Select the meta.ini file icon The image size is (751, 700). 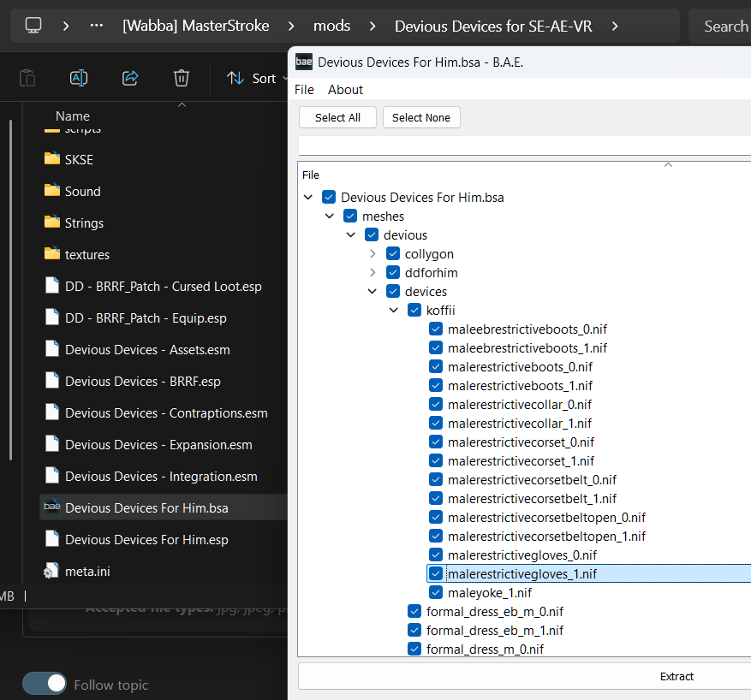coord(52,571)
